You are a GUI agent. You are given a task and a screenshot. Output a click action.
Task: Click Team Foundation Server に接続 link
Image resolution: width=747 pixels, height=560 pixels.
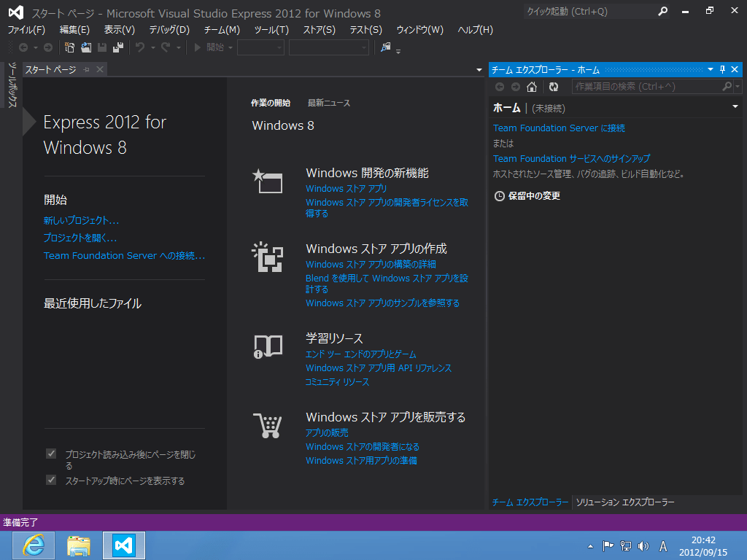point(559,128)
